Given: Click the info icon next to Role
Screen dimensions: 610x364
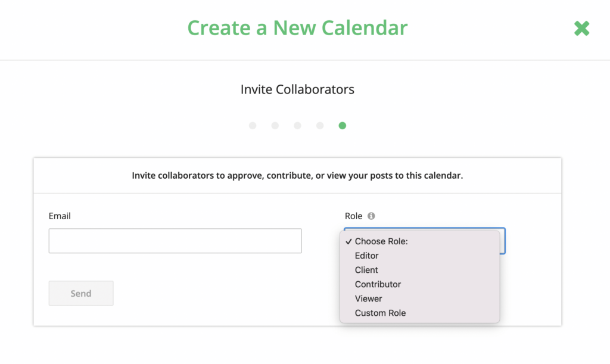Looking at the screenshot, I should (371, 216).
